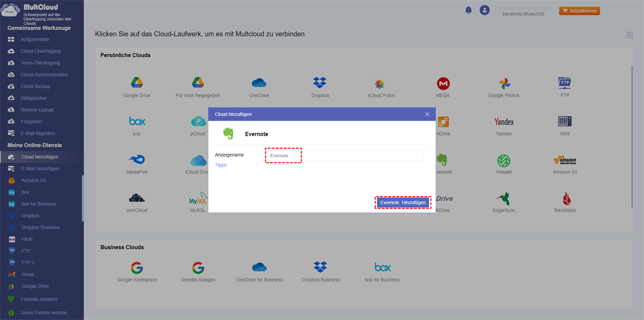Open Amazon S3 account in sidebar

pos(34,180)
